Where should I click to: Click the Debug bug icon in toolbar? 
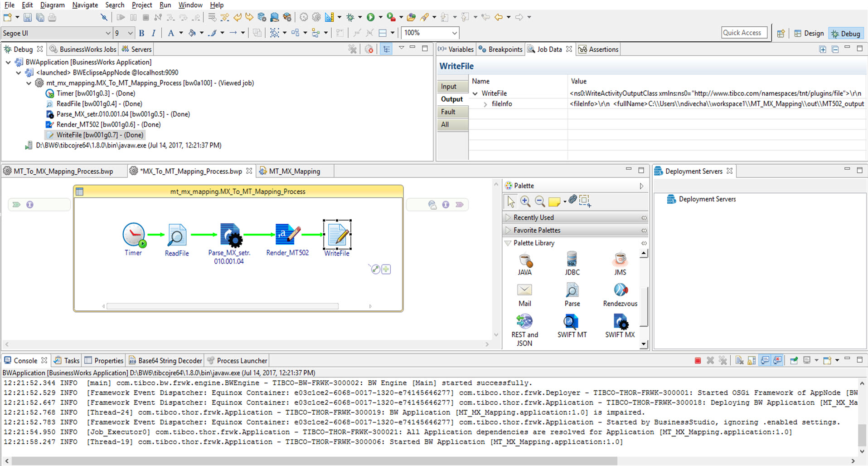pos(350,17)
